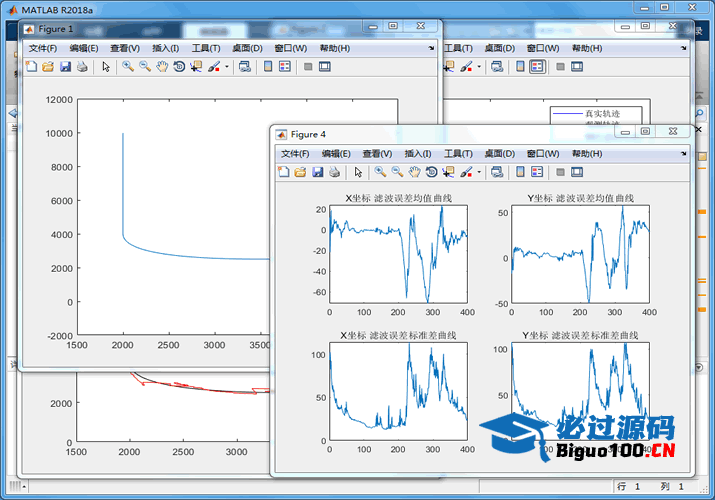The image size is (715, 500).
Task: Open 文件(F) menu in Figure 1
Action: [x=43, y=48]
